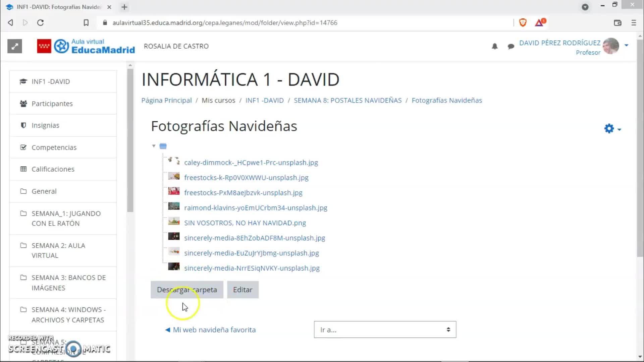The height and width of the screenshot is (362, 644).
Task: Click the Editar button
Action: coord(243,290)
